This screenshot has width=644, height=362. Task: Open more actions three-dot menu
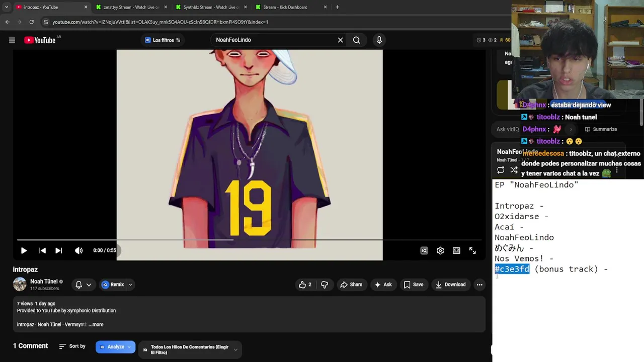[x=479, y=285]
